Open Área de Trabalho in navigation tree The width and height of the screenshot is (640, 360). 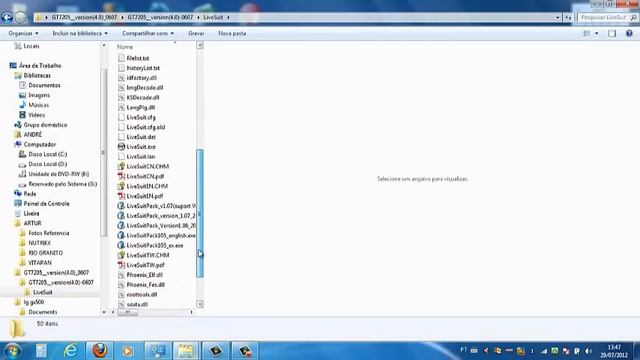[x=40, y=65]
